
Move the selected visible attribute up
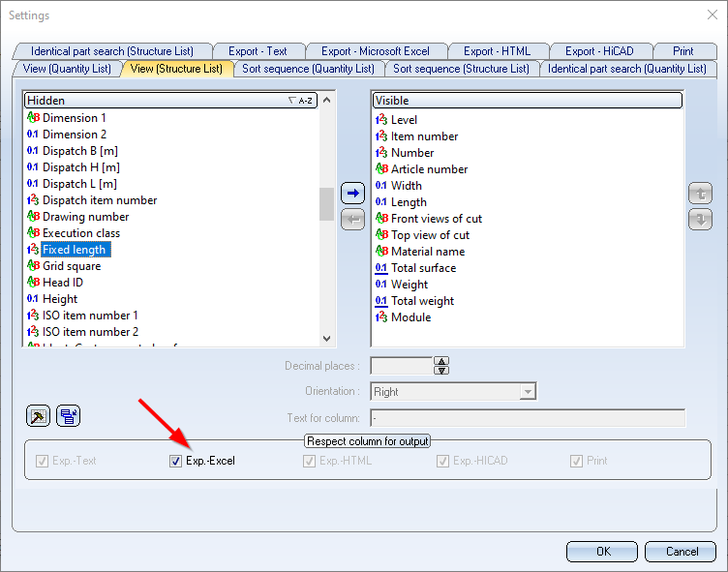(700, 194)
